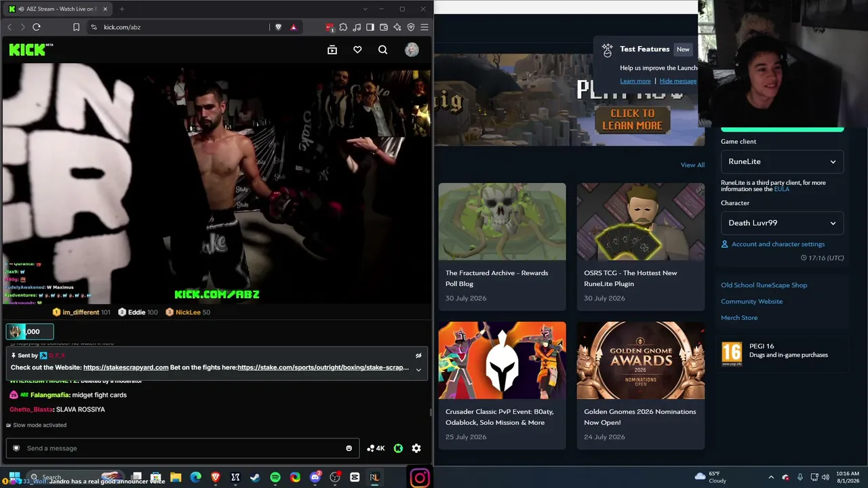Open the emoji picker in chat input
Screen dimensions: 868x488
click(x=349, y=448)
